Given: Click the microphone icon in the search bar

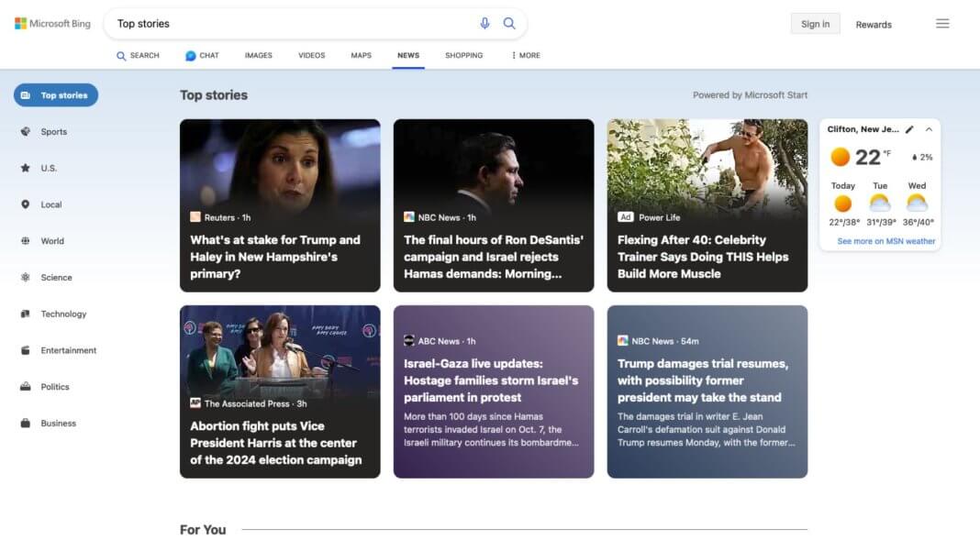Looking at the screenshot, I should [x=485, y=23].
